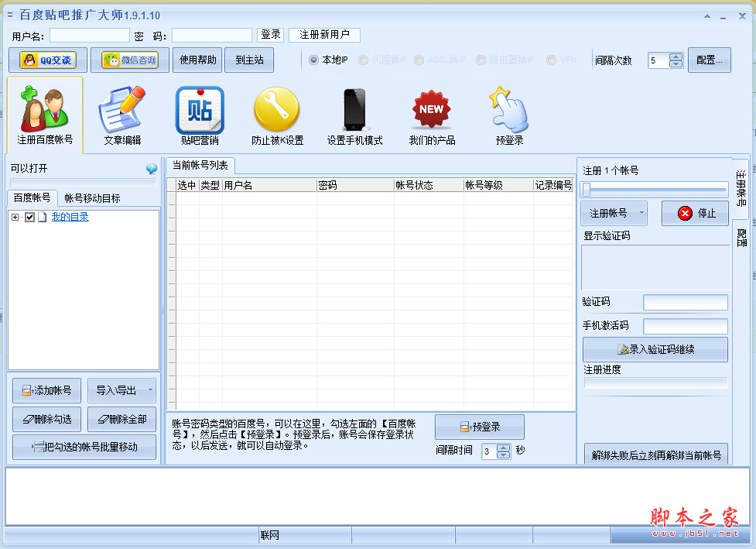Click the 用户名 input field

[90, 35]
